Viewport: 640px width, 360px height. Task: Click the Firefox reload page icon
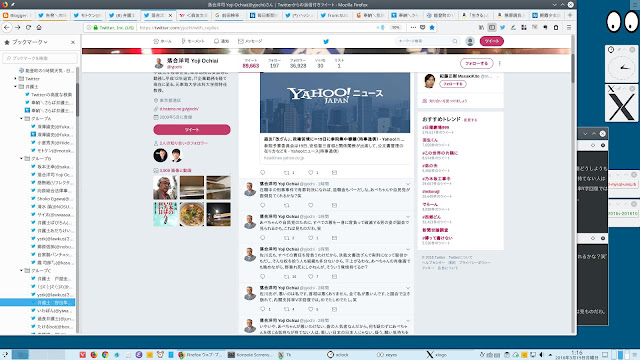[28, 27]
